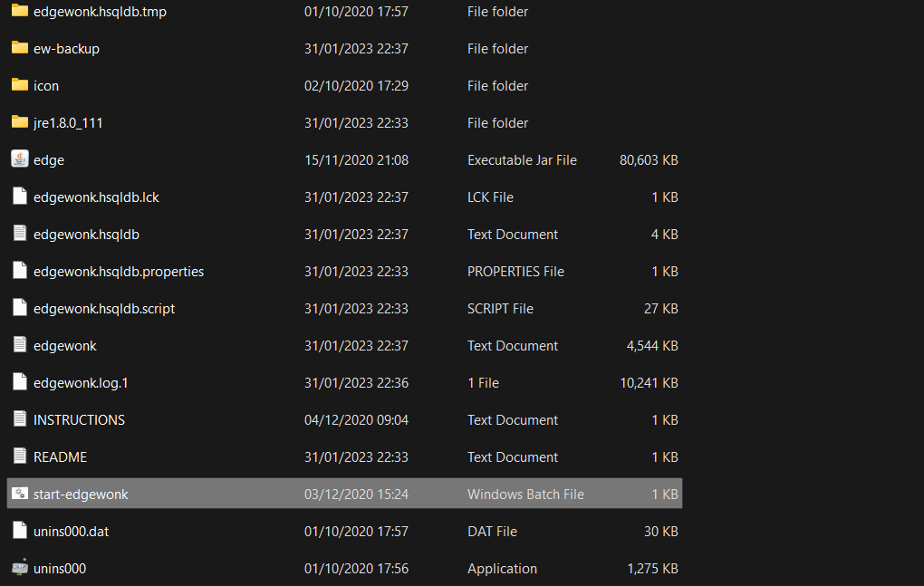
Task: Select the edgewonk.log.1 file name
Action: click(81, 382)
